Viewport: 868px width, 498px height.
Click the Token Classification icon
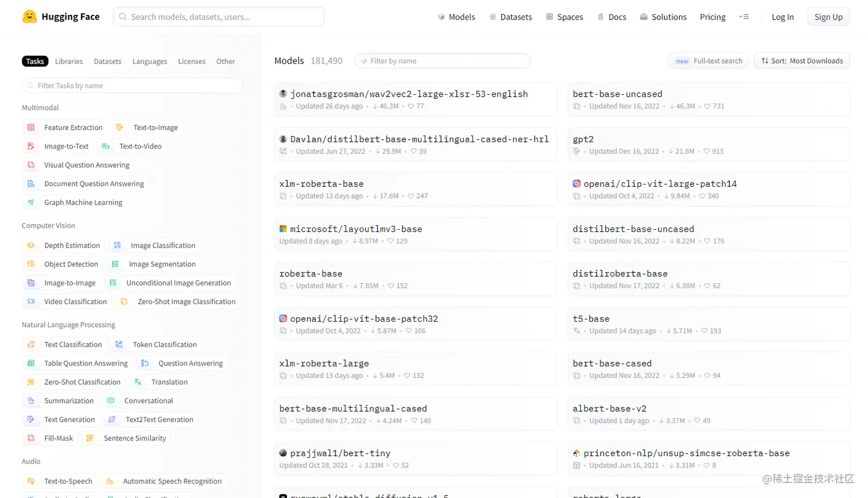point(119,345)
